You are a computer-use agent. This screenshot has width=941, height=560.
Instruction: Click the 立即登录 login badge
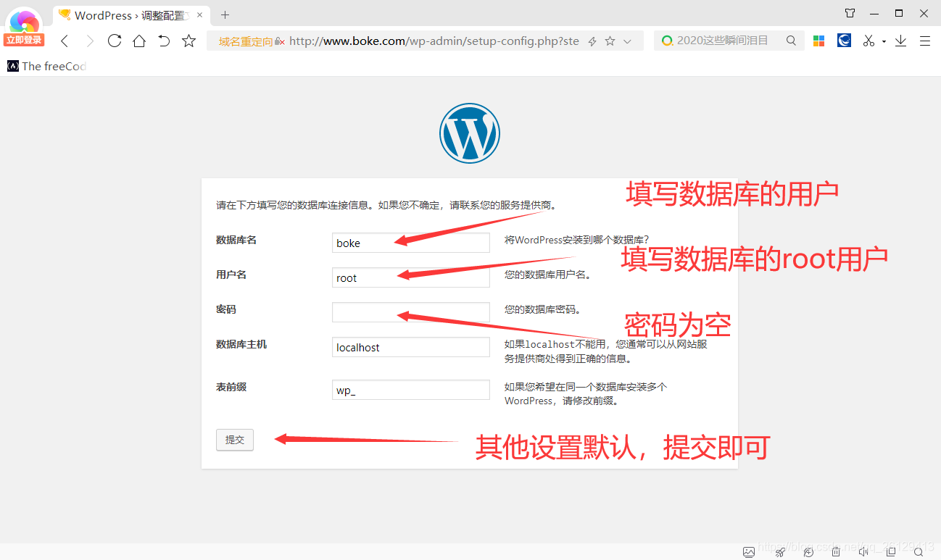point(25,41)
